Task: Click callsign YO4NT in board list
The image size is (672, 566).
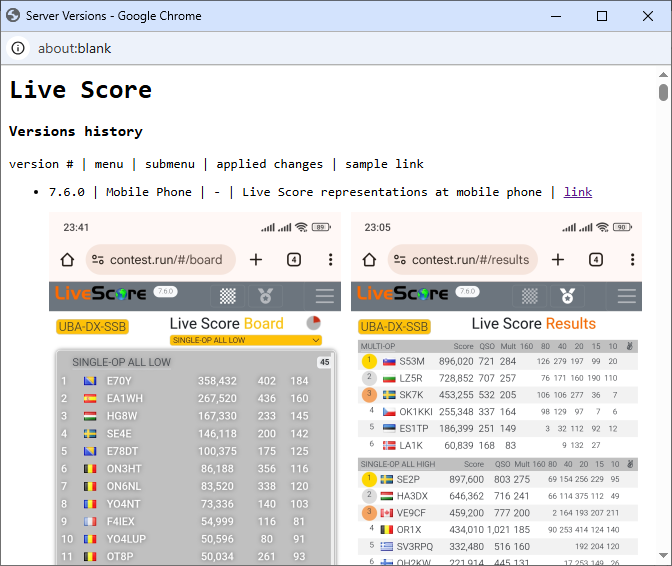Action: point(123,504)
